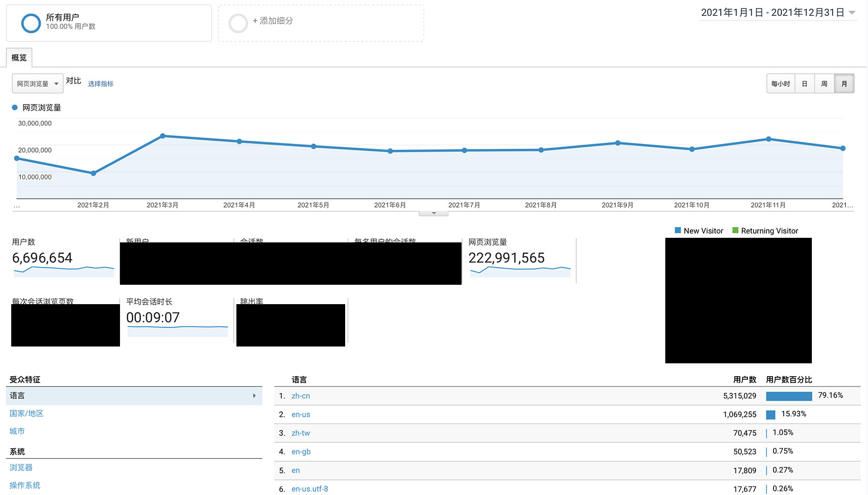Set chart granularity to 每小时
This screenshot has height=495, width=868.
coord(780,84)
